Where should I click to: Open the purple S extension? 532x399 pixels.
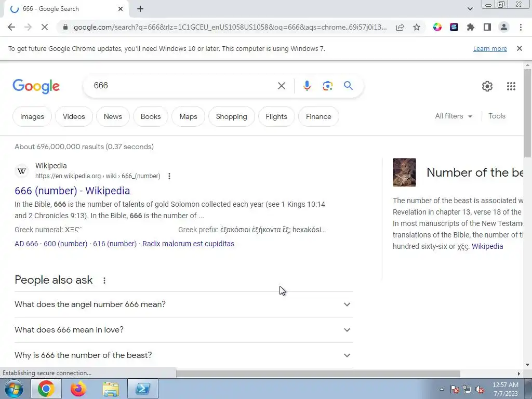coord(454,27)
